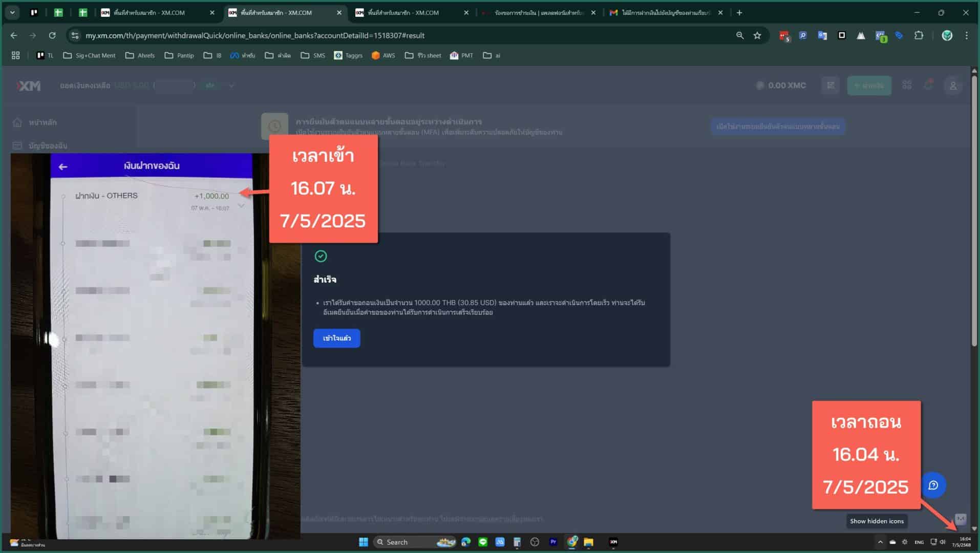
Task: Open the Pantip bookmark folder
Action: click(179, 55)
